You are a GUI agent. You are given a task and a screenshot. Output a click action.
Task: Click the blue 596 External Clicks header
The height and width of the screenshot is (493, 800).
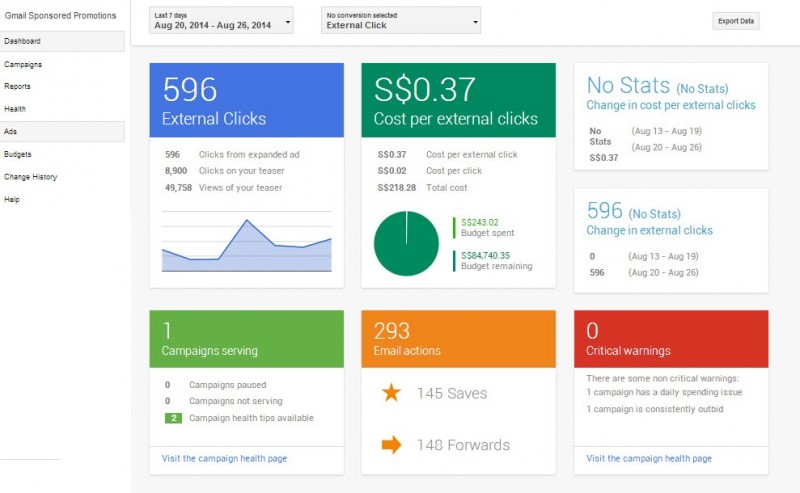point(246,100)
